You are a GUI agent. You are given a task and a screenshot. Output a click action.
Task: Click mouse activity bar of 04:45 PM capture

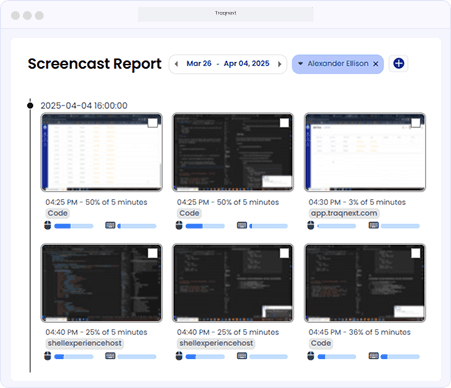click(x=337, y=357)
